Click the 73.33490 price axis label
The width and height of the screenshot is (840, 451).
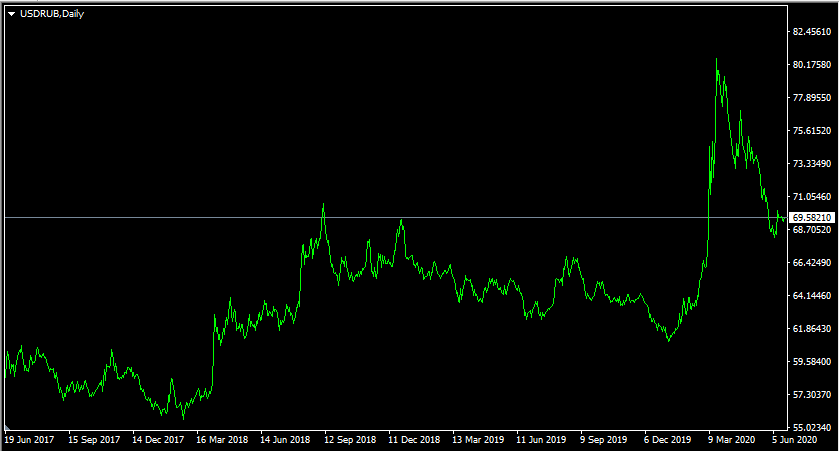pos(812,163)
